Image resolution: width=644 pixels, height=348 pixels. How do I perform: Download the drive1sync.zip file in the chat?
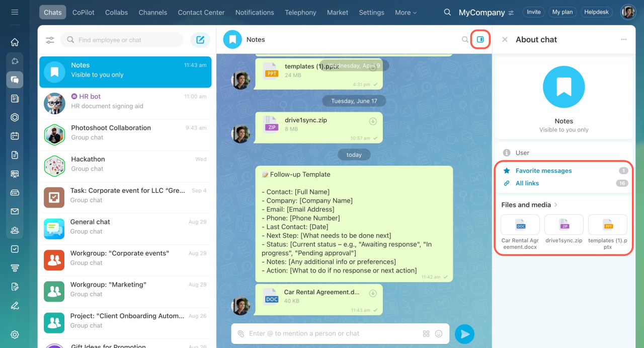pyautogui.click(x=373, y=121)
